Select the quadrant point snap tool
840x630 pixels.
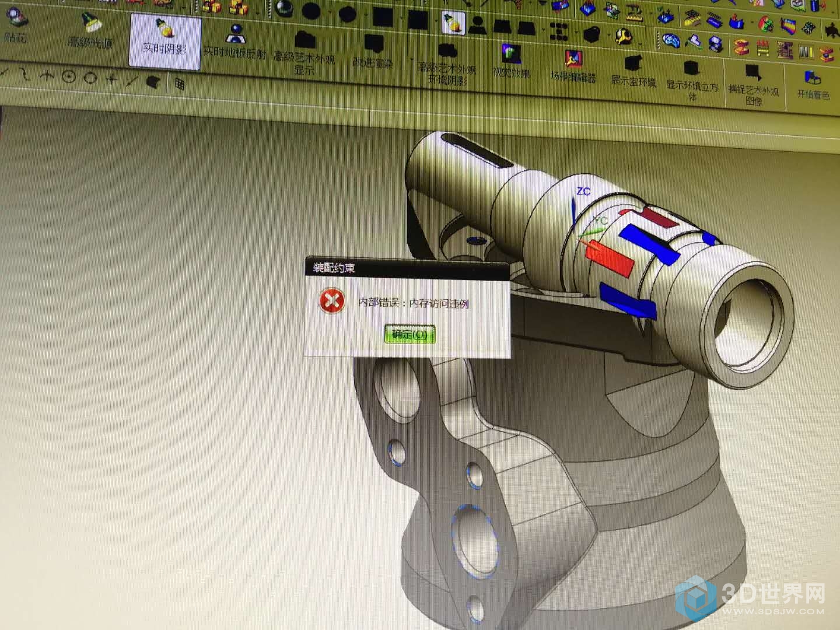pos(47,75)
